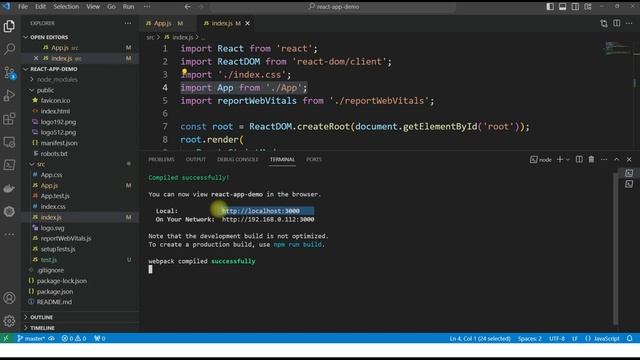640x360 pixels.
Task: Open the Remote Explorer view
Action: [x=9, y=142]
